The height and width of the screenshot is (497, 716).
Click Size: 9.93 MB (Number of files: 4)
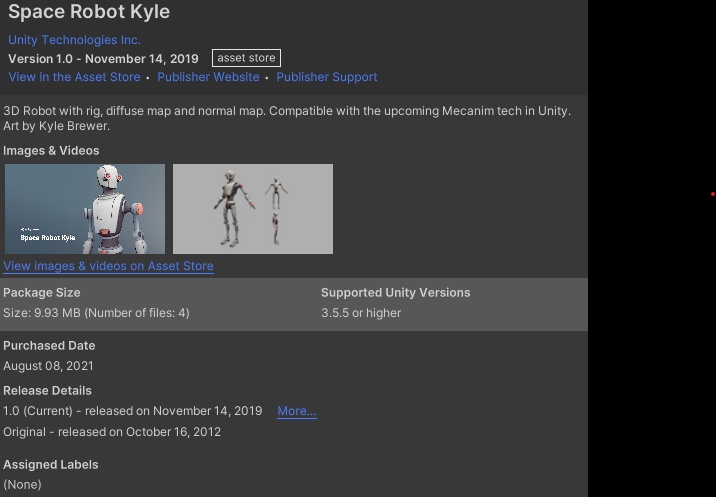tap(96, 313)
